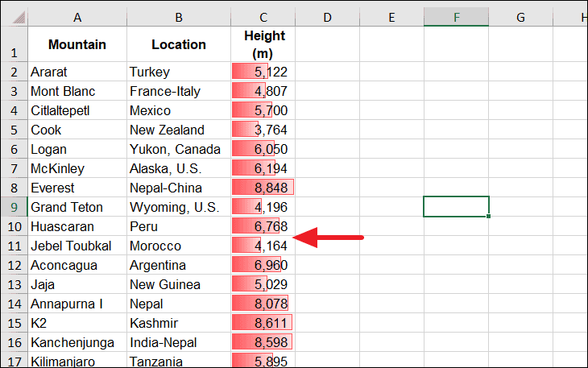Select the New Guinea cell
588x368 pixels.
click(179, 284)
